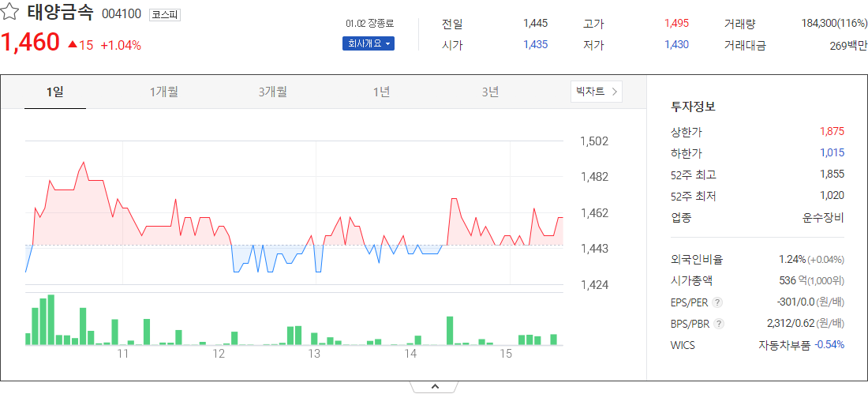Click the 13 hour label on time axis
This screenshot has height=394, width=868.
point(314,354)
